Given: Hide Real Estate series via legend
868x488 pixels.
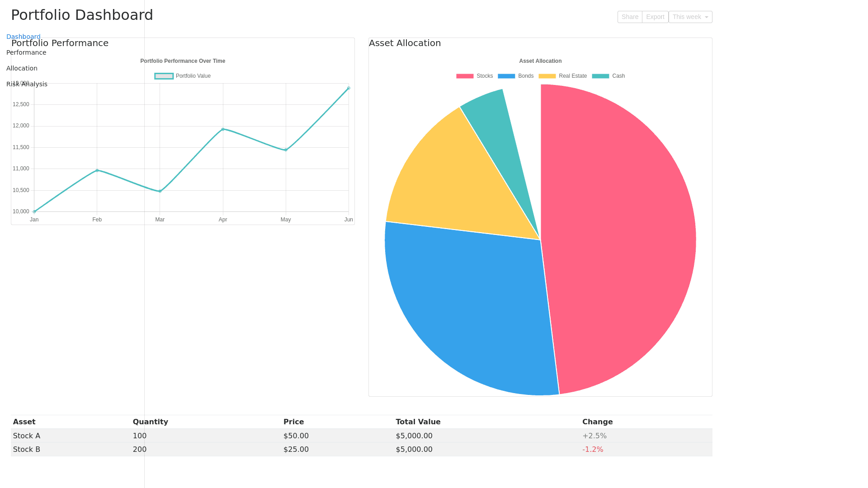Looking at the screenshot, I should (x=562, y=76).
